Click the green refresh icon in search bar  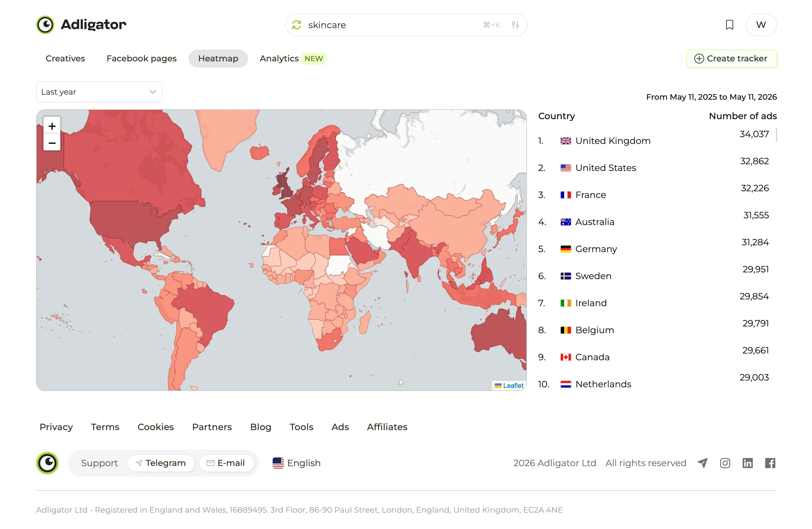tap(297, 25)
